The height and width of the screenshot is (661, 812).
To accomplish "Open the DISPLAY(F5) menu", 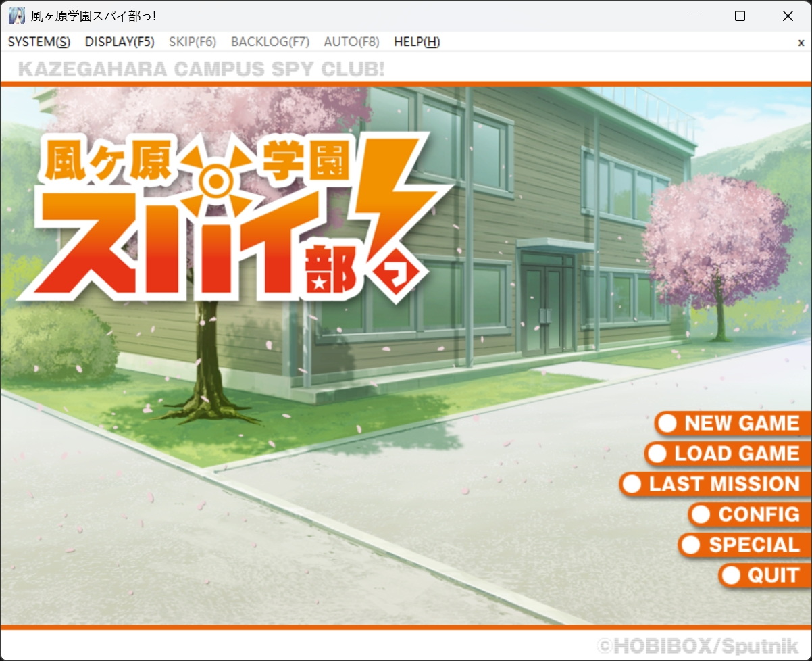I will (120, 42).
